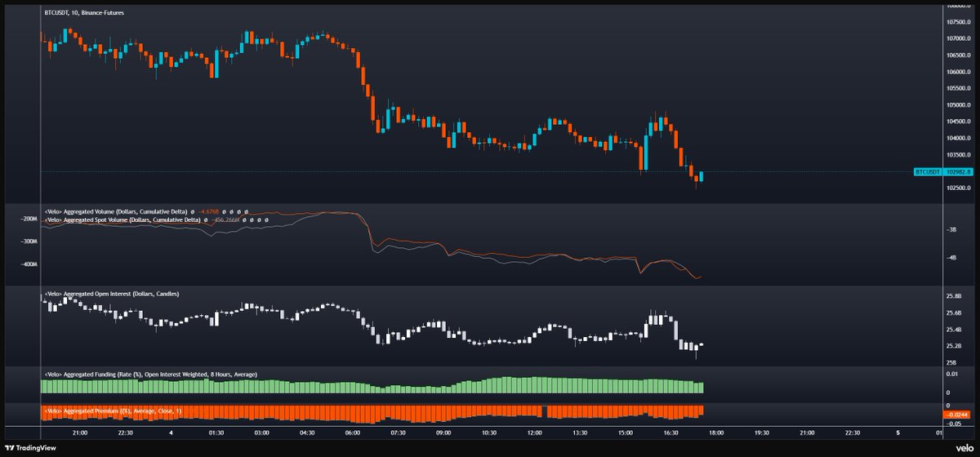
Task: Click the 22:30 label left of date 4
Action: [127, 433]
